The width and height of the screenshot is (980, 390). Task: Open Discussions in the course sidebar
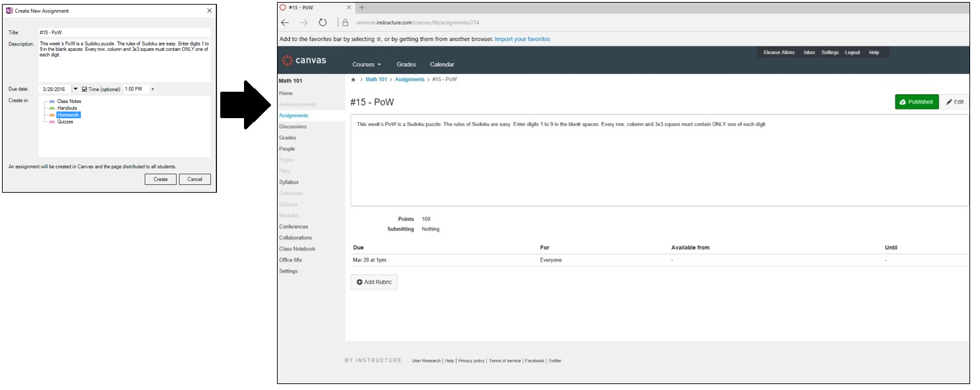[292, 127]
